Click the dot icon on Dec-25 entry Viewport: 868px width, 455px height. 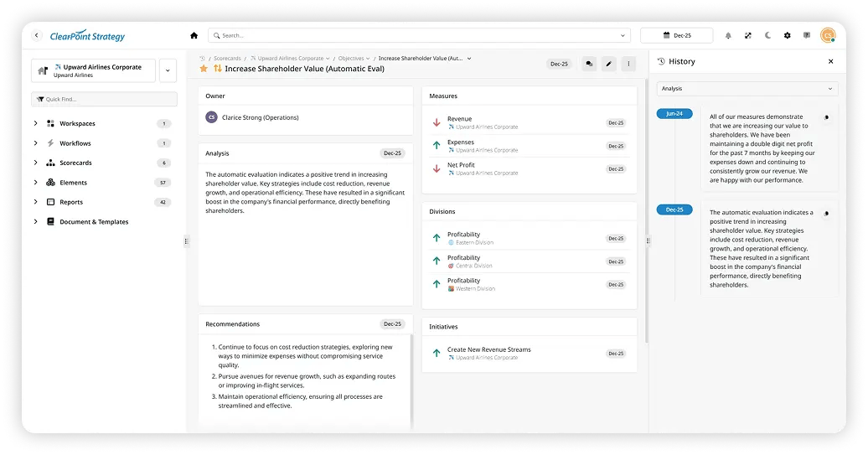click(826, 213)
